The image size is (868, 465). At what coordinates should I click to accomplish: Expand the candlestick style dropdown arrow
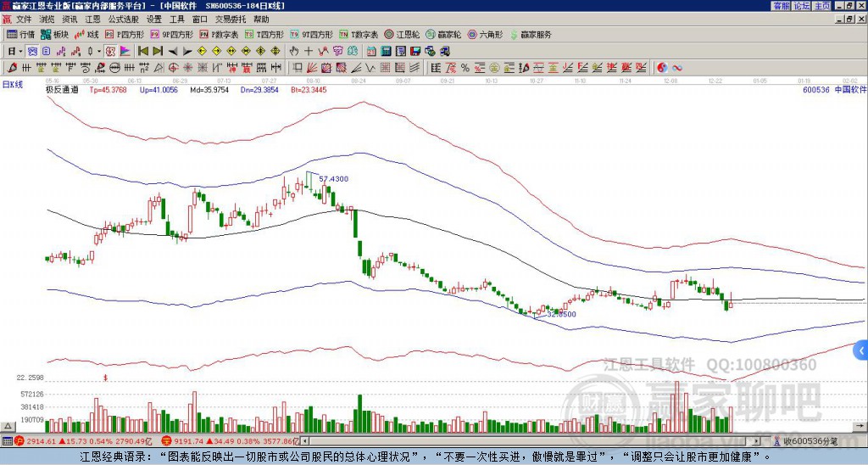(99, 52)
